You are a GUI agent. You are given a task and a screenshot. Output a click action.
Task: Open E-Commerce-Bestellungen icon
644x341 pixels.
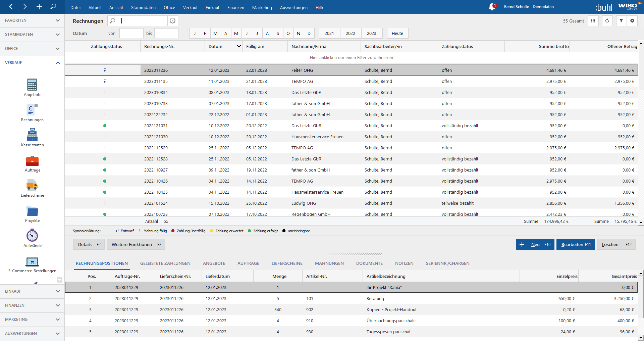pyautogui.click(x=32, y=262)
